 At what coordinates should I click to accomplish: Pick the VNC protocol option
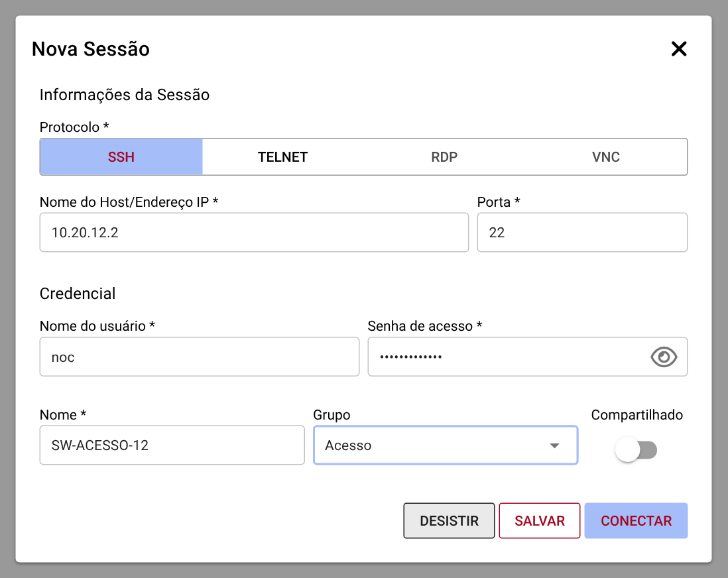(x=606, y=157)
